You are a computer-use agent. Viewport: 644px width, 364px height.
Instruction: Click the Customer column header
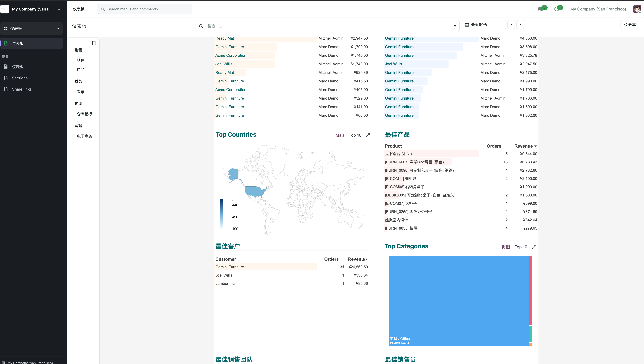pyautogui.click(x=226, y=259)
